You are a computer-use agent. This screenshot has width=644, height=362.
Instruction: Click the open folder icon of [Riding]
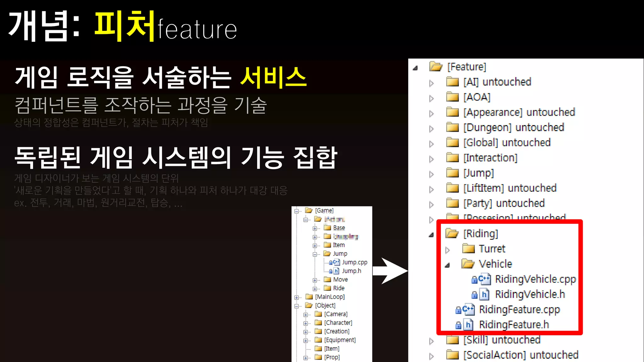pos(452,233)
